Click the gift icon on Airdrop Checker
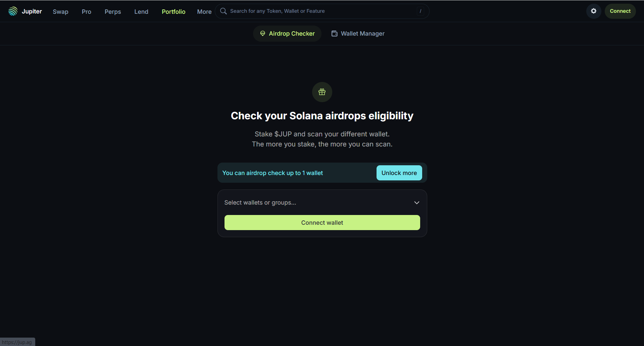This screenshot has height=346, width=644. 263,34
